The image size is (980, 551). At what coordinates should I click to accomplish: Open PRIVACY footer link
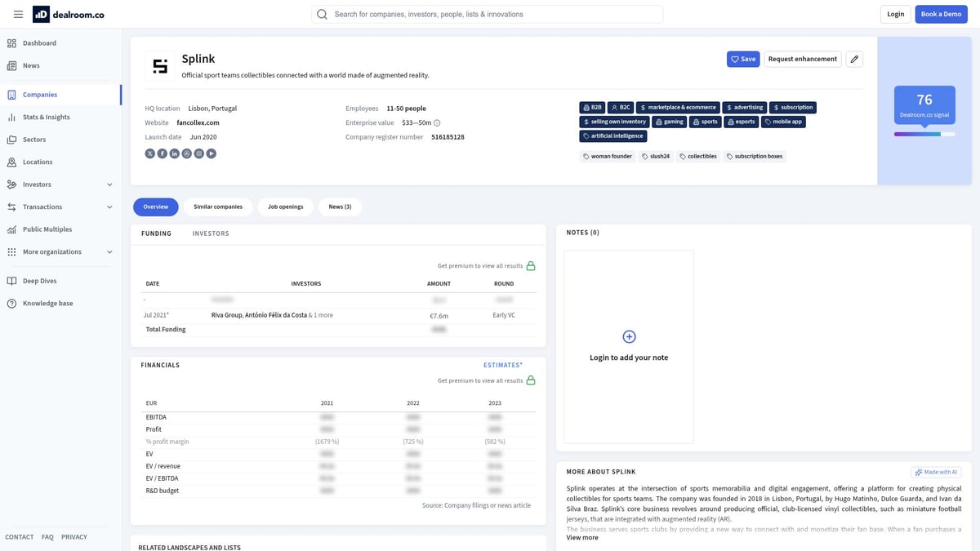(74, 537)
